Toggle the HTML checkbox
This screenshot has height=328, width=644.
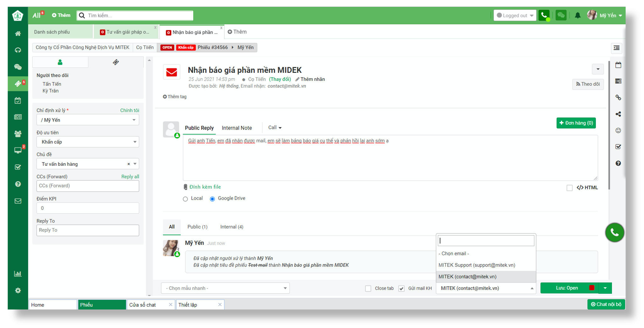point(570,188)
